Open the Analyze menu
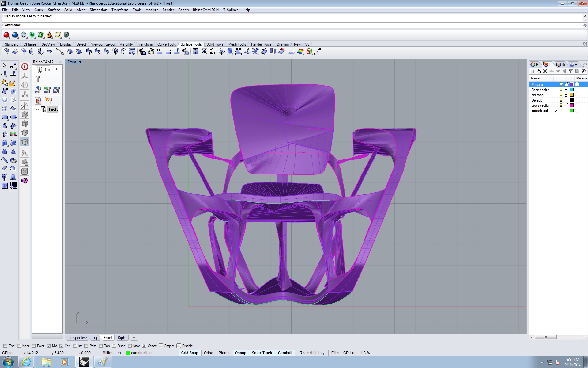Image resolution: width=588 pixels, height=368 pixels. tap(152, 10)
